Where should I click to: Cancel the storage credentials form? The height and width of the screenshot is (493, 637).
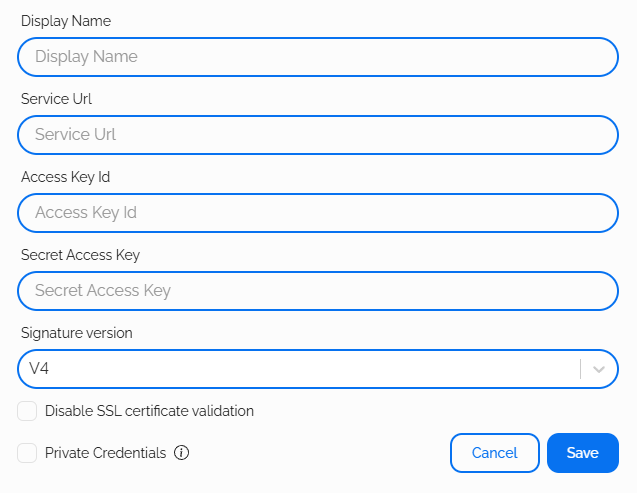pyautogui.click(x=494, y=453)
